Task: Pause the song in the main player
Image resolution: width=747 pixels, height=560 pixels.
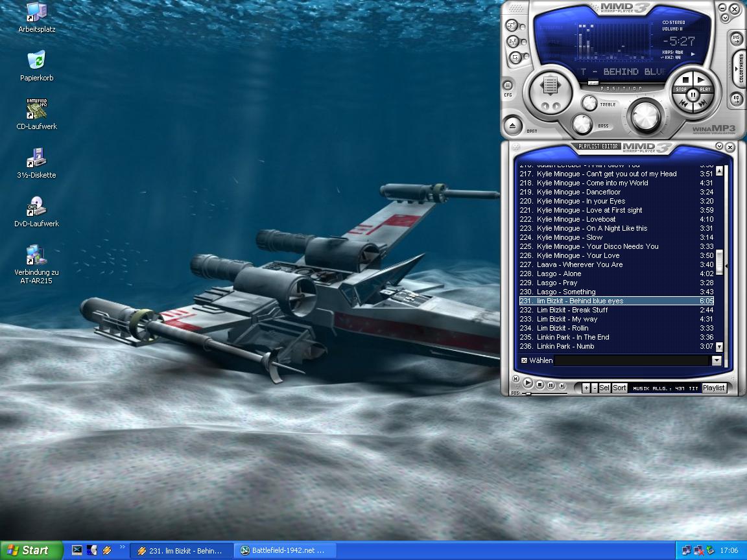Action: click(693, 94)
